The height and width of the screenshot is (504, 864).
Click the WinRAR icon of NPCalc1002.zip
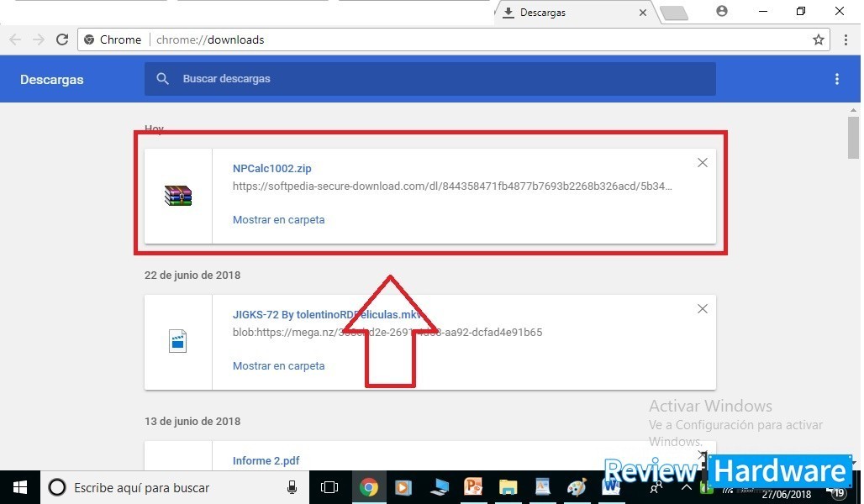point(178,196)
